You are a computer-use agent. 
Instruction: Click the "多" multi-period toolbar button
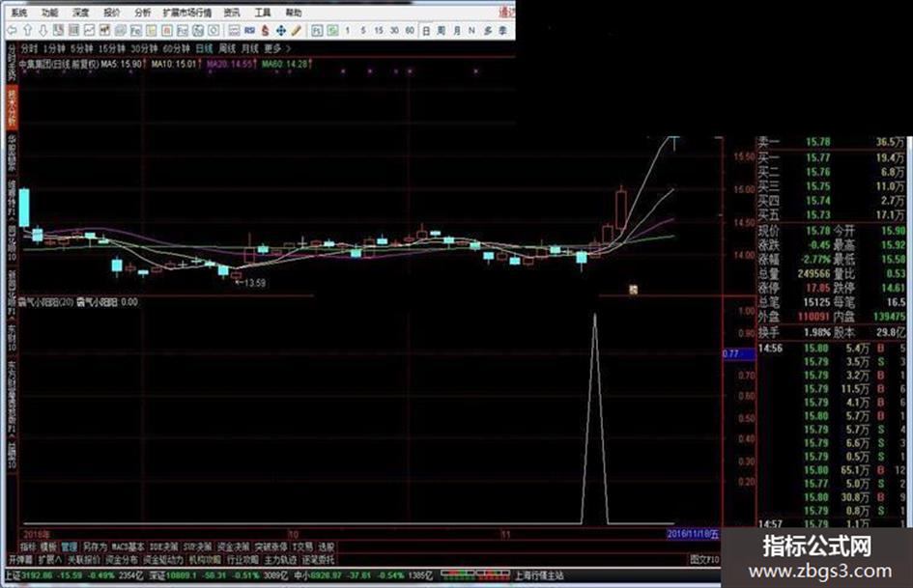point(487,30)
